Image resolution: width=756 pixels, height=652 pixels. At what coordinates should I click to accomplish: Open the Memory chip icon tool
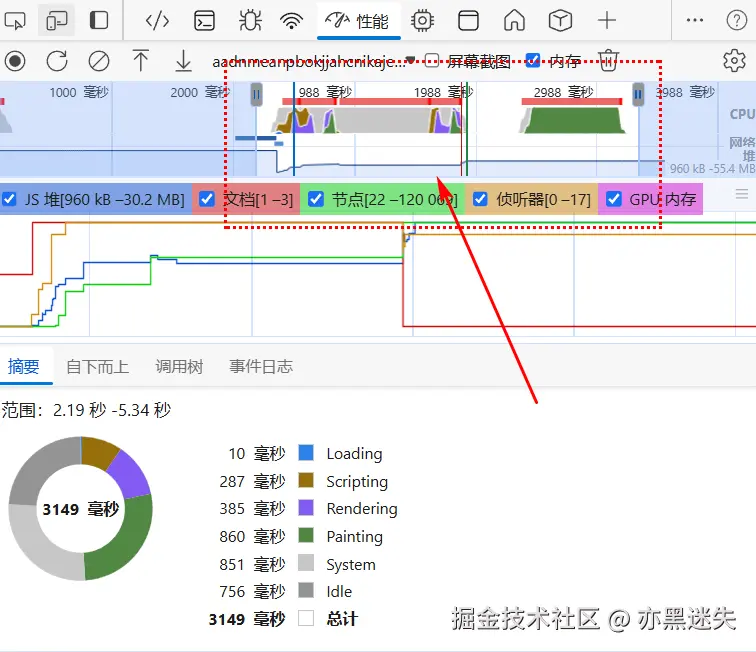[x=422, y=21]
